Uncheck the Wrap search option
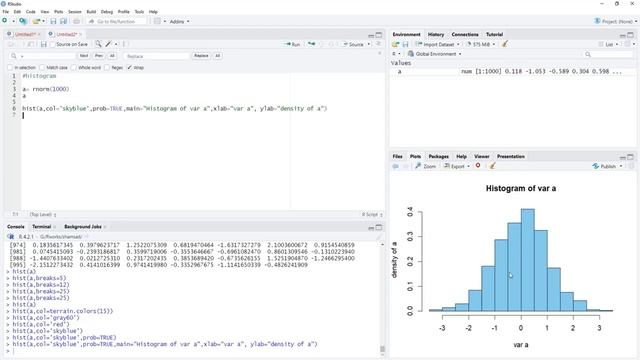Screen dimensions: 640x360 129,67
